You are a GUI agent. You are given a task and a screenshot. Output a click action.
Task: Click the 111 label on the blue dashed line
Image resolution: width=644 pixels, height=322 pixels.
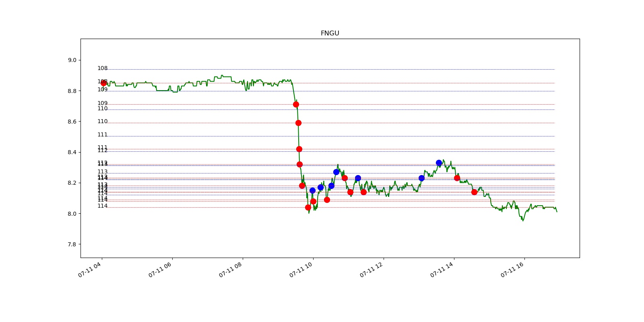tap(103, 135)
